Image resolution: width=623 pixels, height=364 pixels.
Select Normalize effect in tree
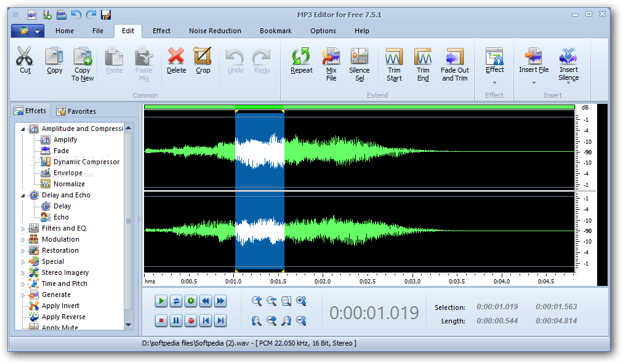pyautogui.click(x=69, y=184)
